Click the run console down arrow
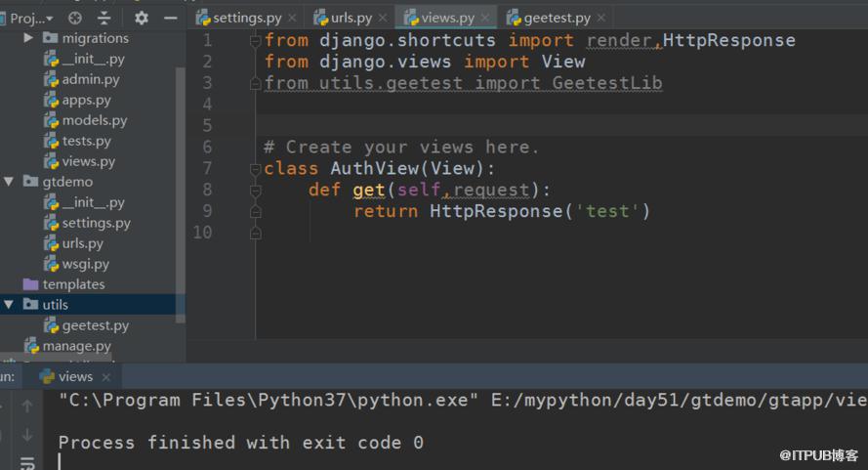868x470 pixels. click(x=26, y=435)
